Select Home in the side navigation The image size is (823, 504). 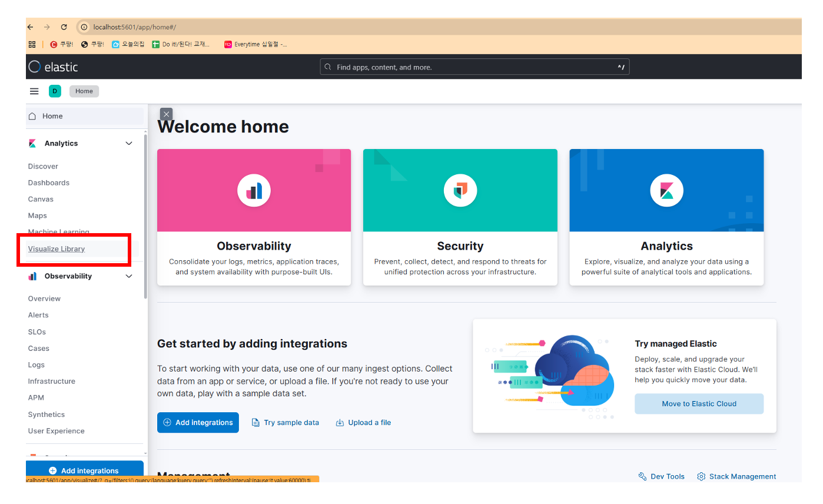click(x=85, y=116)
